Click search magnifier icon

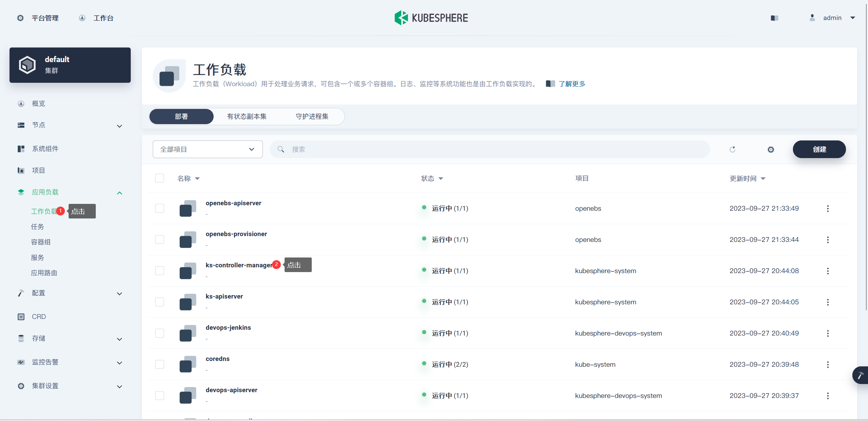pos(281,149)
